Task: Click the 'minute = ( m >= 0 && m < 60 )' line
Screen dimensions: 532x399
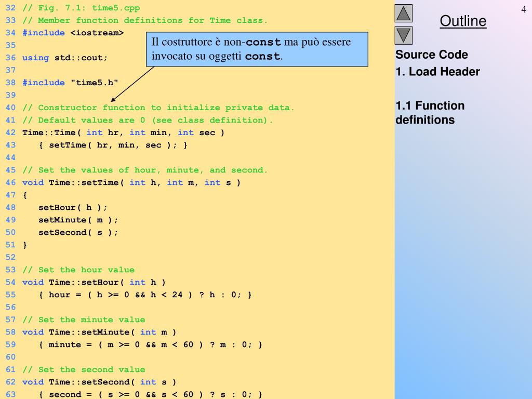Action: tap(150, 345)
